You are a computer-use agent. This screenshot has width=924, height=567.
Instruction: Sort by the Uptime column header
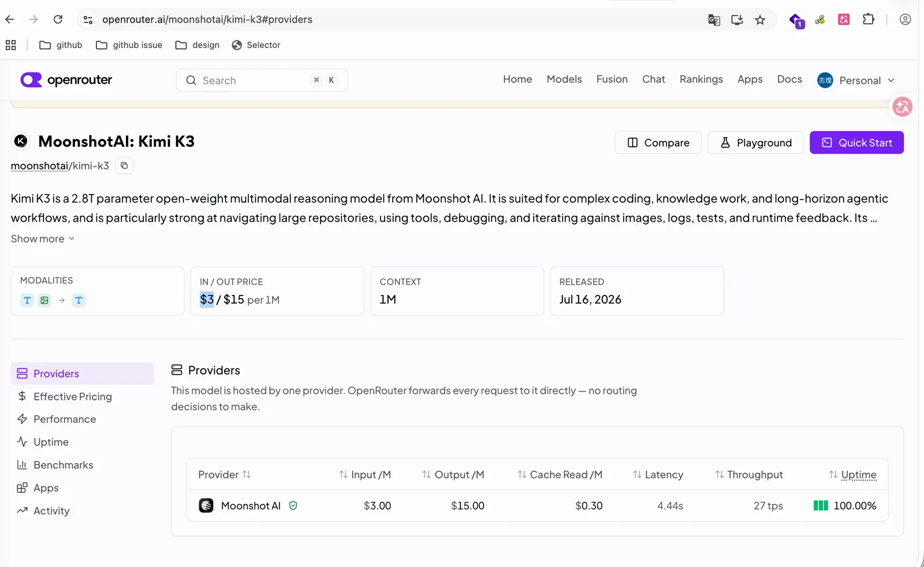[x=852, y=475]
